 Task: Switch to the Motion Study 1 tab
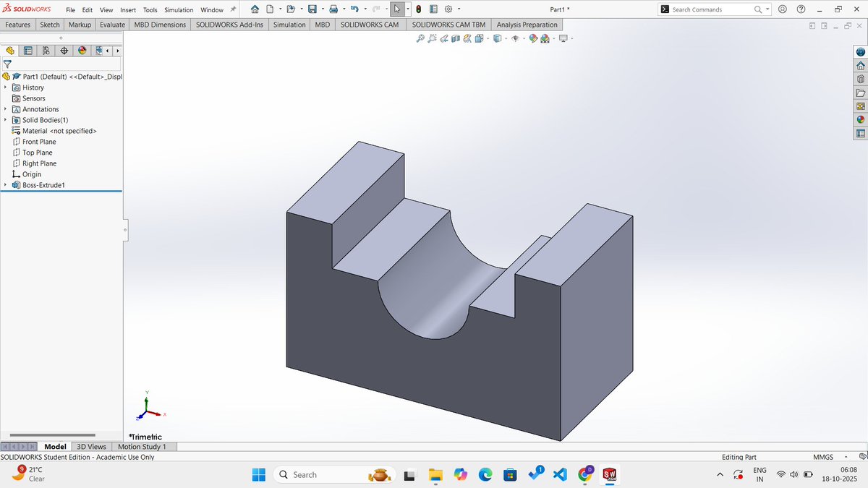click(x=142, y=447)
